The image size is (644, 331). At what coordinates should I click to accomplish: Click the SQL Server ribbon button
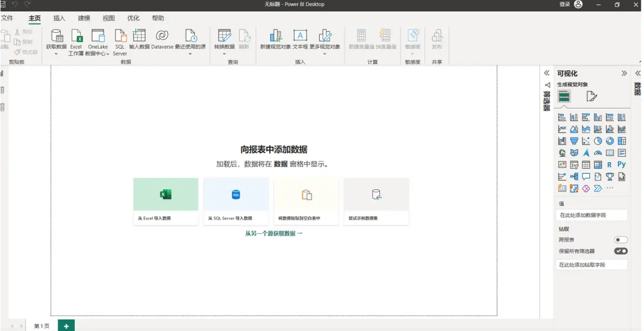click(x=120, y=42)
